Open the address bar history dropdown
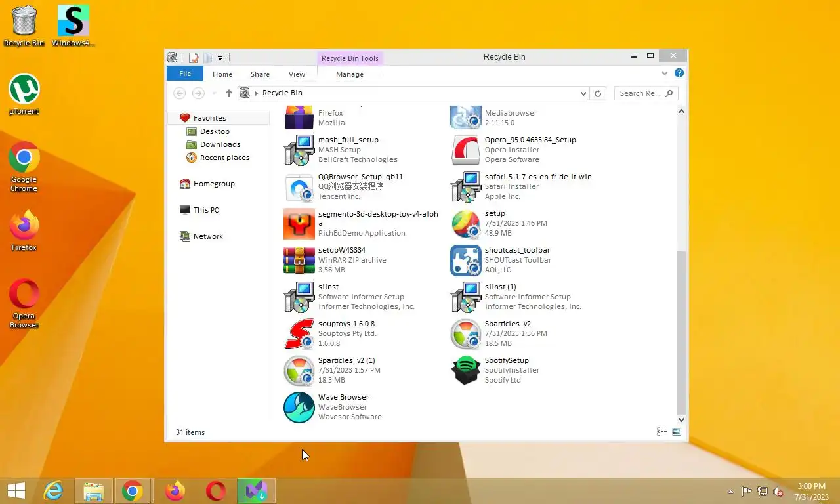Screen dimensions: 840x504 583,93
